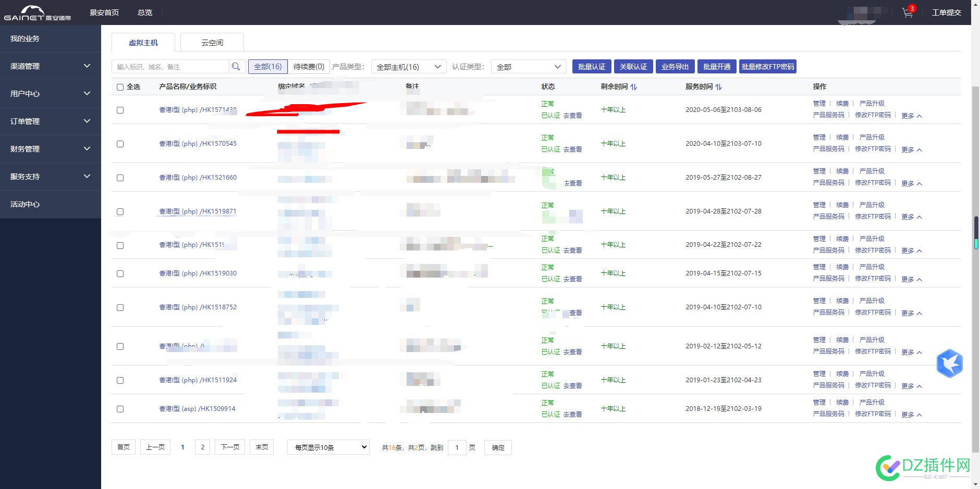Open 认证类型 全部 dropdown
Image resolution: width=980 pixels, height=489 pixels.
tap(529, 67)
